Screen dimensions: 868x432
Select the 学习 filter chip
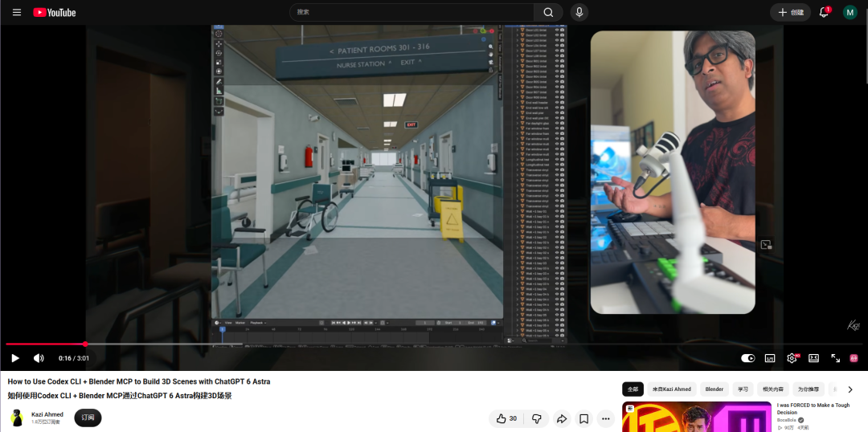(x=743, y=389)
